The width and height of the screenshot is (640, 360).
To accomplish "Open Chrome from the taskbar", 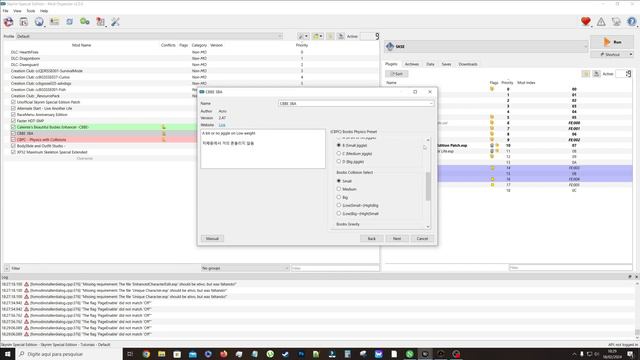I will pos(146,354).
